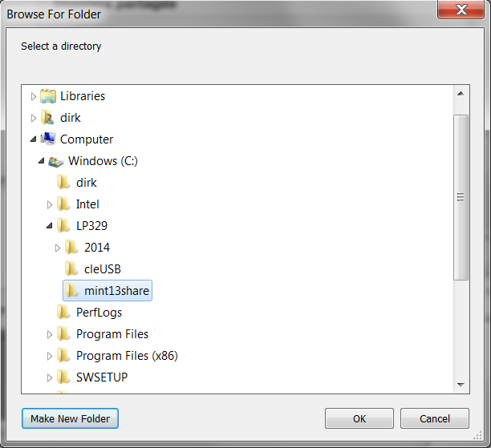The height and width of the screenshot is (448, 491).
Task: Click the Libraries folder icon
Action: click(x=48, y=96)
